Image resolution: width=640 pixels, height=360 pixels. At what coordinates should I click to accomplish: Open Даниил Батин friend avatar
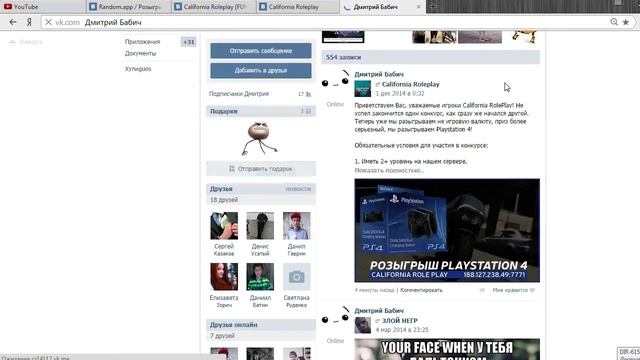coord(260,277)
